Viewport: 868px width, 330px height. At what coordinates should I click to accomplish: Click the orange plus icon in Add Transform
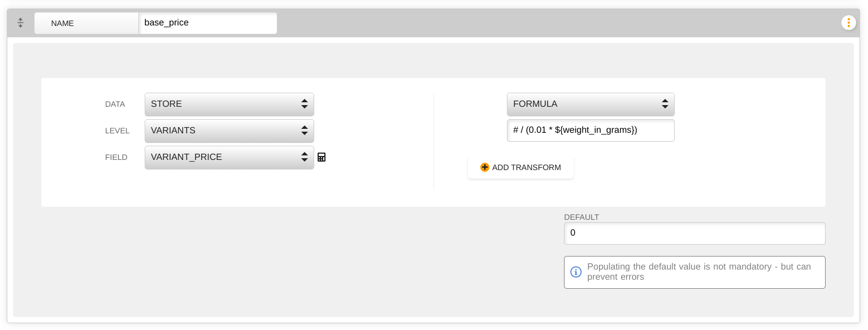(x=484, y=167)
